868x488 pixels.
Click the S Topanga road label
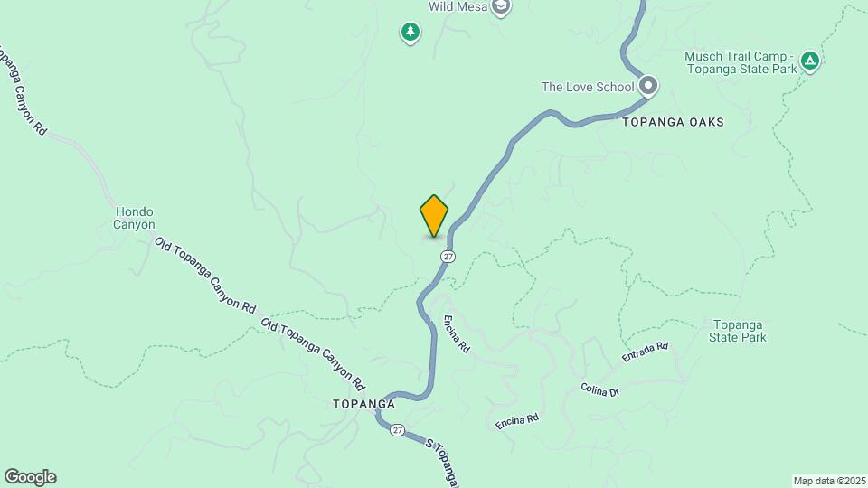(442, 463)
